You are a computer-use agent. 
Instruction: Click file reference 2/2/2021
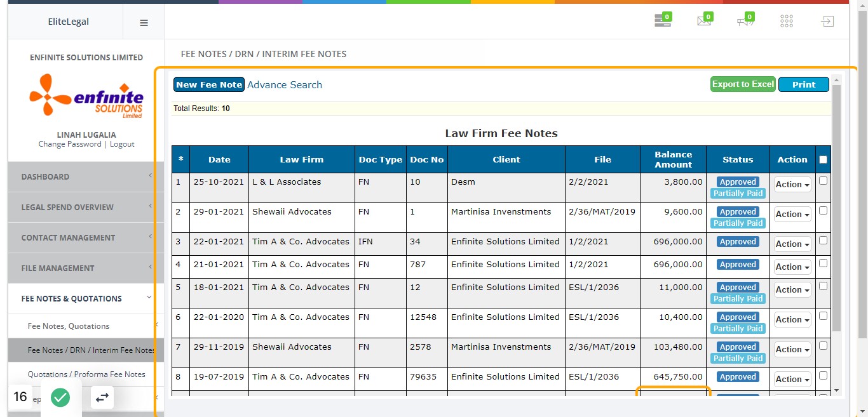[x=588, y=182]
